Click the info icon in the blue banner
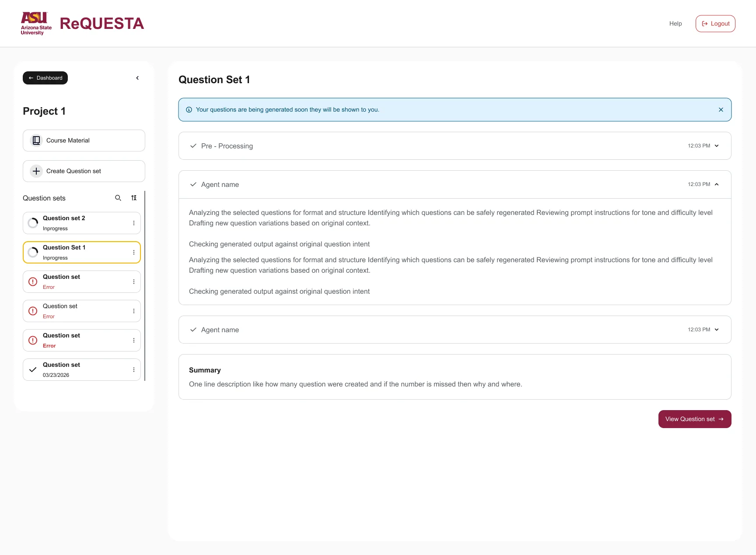 point(189,110)
